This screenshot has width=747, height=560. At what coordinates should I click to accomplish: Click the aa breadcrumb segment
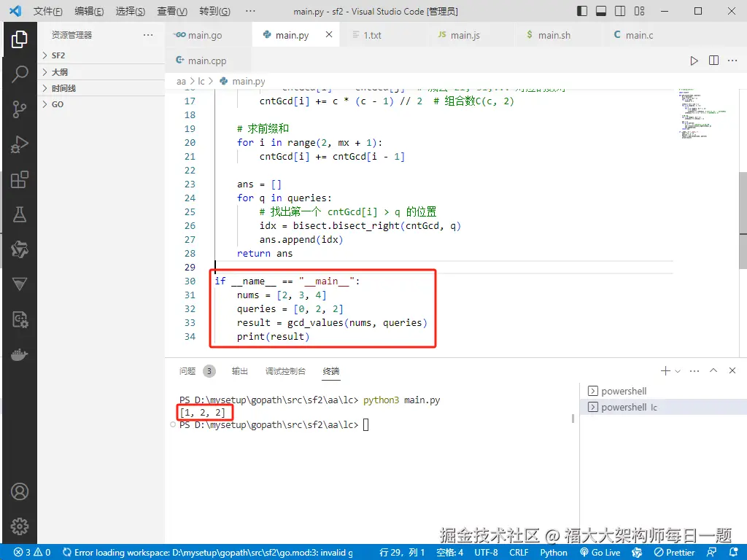tap(181, 82)
